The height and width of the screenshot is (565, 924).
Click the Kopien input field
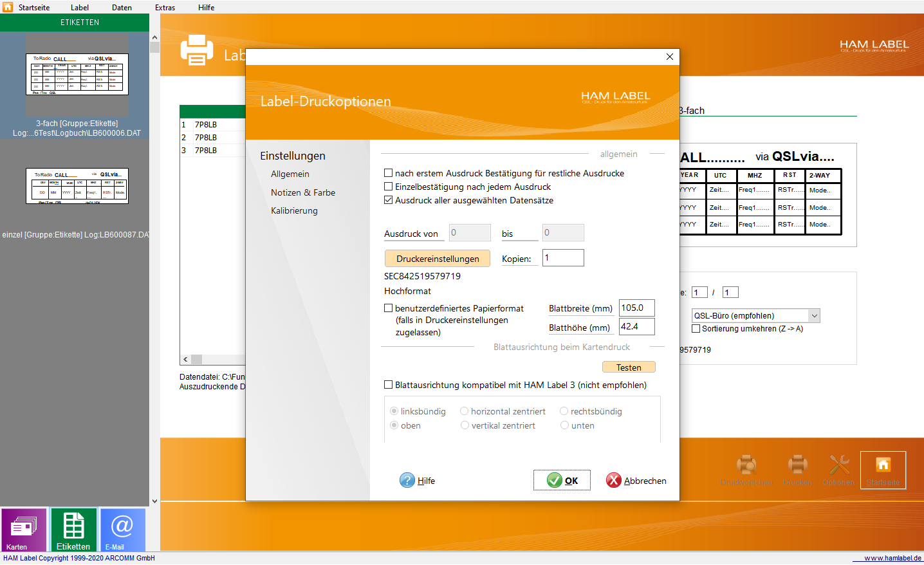click(563, 257)
